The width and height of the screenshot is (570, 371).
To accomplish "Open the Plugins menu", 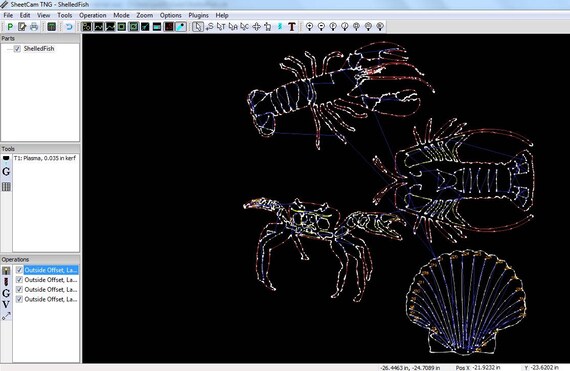I will click(198, 15).
